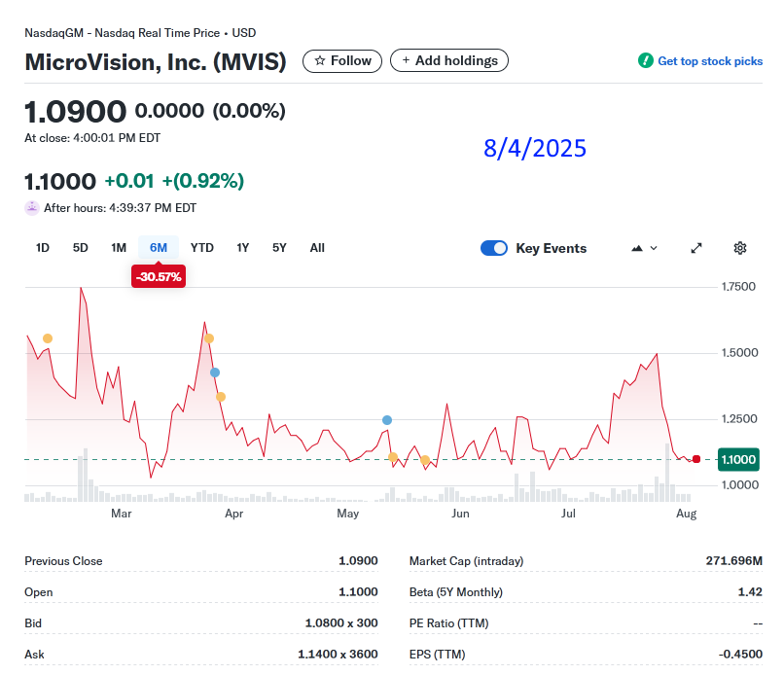Select the 1M chart range tab

[x=119, y=247]
